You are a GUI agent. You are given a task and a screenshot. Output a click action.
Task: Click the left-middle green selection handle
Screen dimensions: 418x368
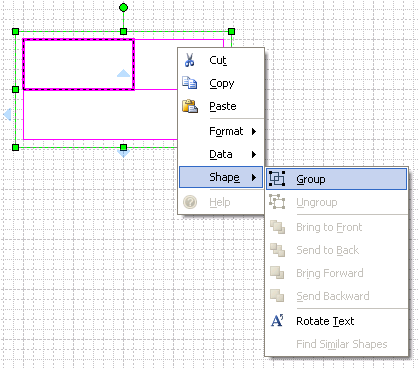click(15, 89)
